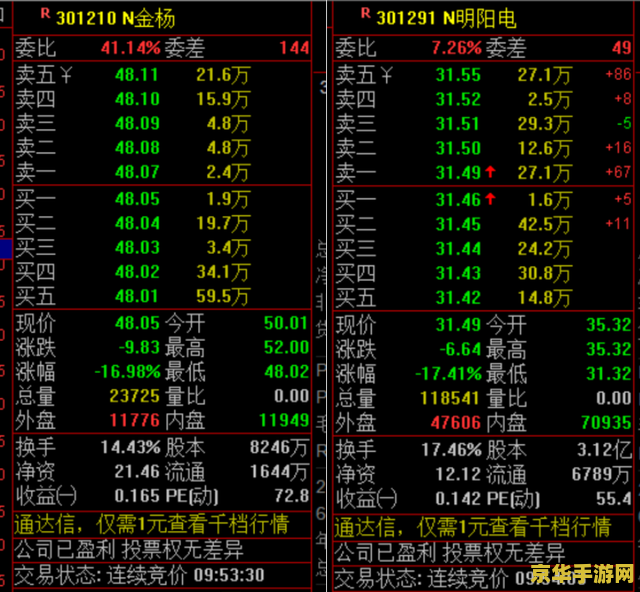Viewport: 640px width, 592px height.
Task: Click 流通 value 6789万
Action: pyautogui.click(x=602, y=474)
